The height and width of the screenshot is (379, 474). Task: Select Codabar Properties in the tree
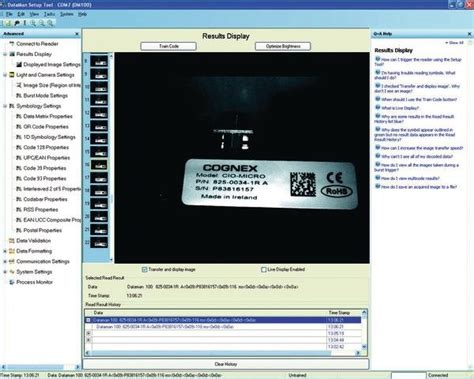pos(45,199)
